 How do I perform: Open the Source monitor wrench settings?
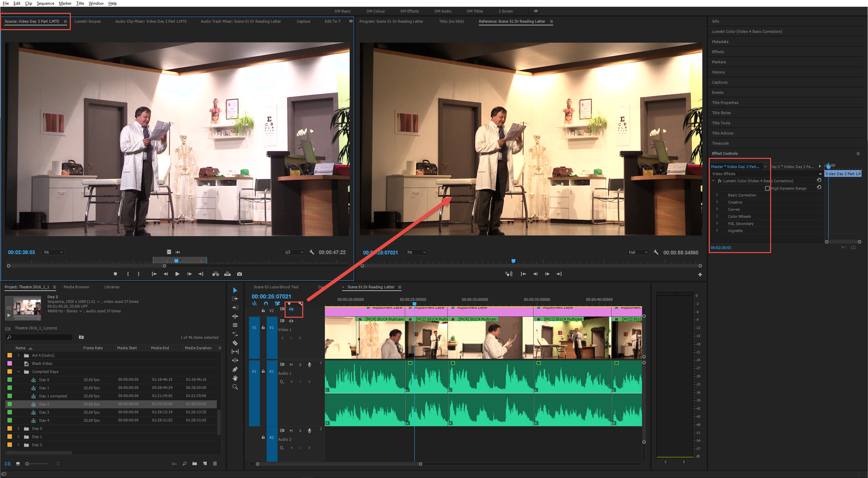[312, 252]
